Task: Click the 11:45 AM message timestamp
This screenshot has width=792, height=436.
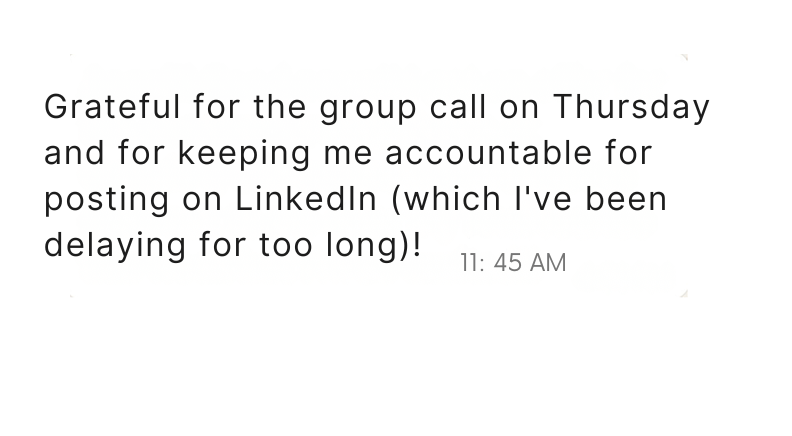Action: pyautogui.click(x=513, y=263)
